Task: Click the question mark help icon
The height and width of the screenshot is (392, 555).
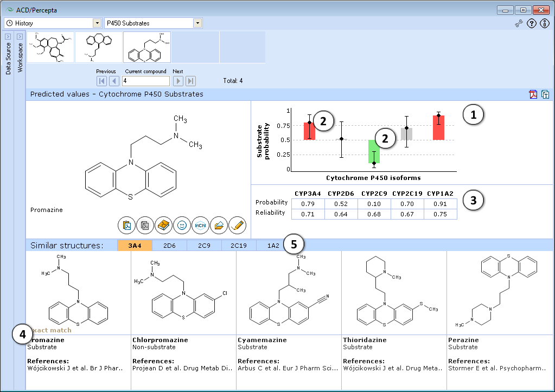Action: click(x=532, y=24)
